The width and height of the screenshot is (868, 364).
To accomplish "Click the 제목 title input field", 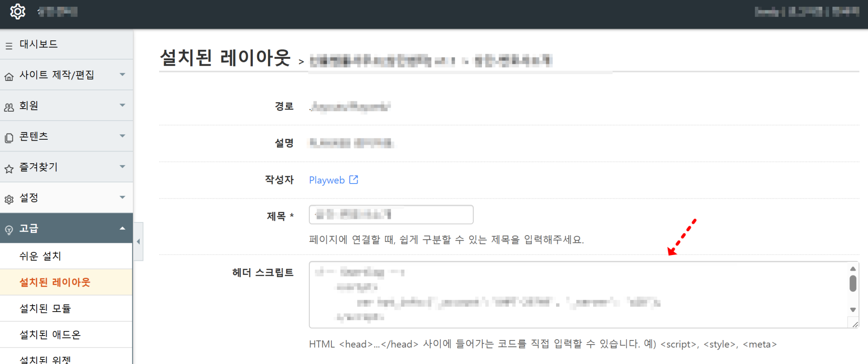I will pos(391,214).
